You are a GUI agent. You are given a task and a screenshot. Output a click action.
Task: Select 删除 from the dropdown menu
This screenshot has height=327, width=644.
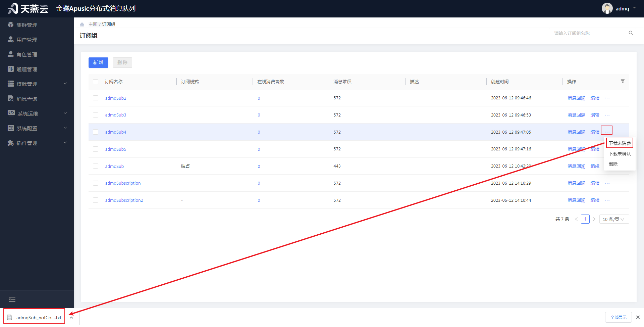(x=613, y=164)
